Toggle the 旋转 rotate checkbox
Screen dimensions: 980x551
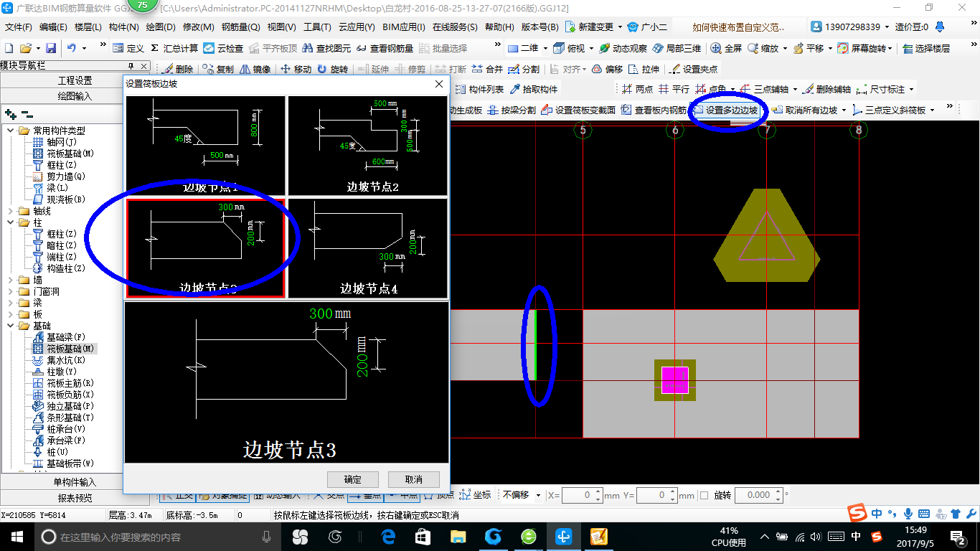[704, 495]
